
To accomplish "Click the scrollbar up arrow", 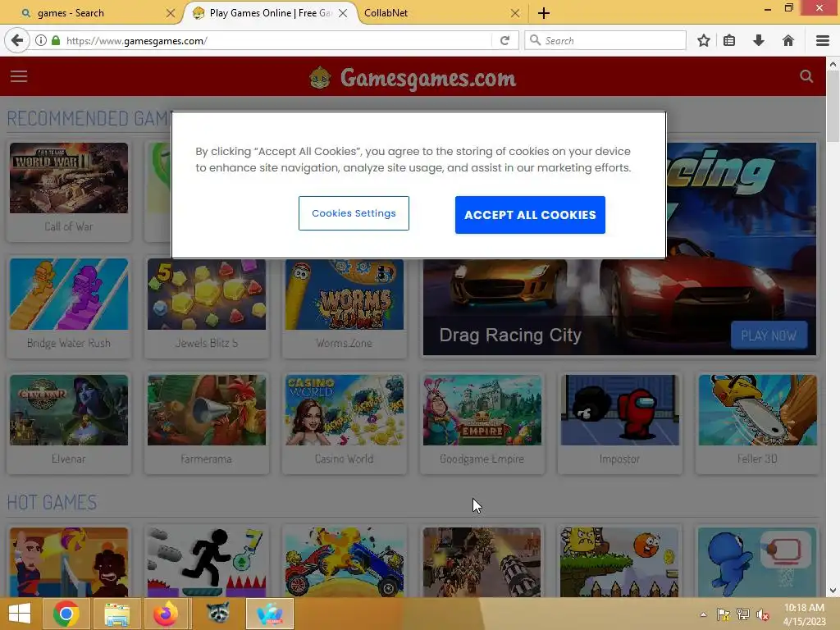I will click(x=833, y=64).
